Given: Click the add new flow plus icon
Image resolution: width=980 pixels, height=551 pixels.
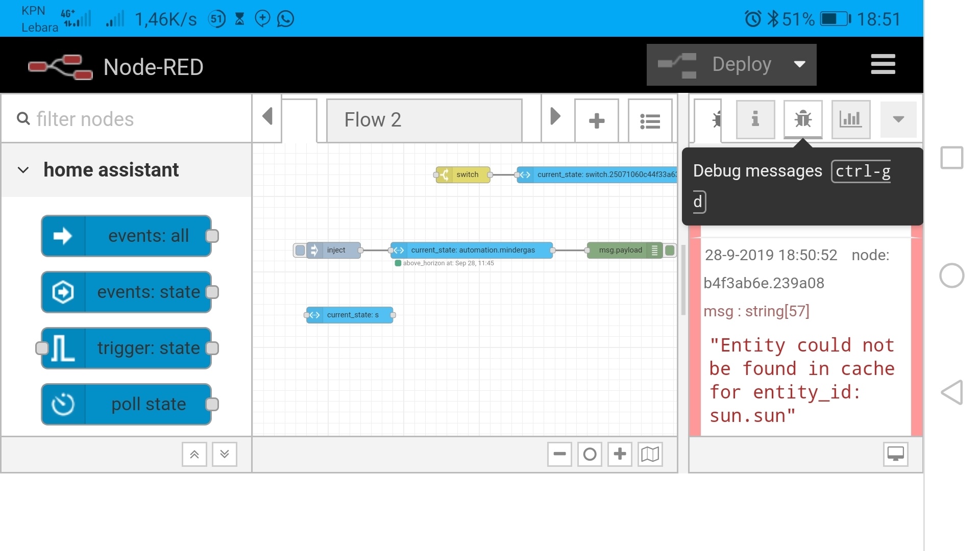Looking at the screenshot, I should 596,121.
